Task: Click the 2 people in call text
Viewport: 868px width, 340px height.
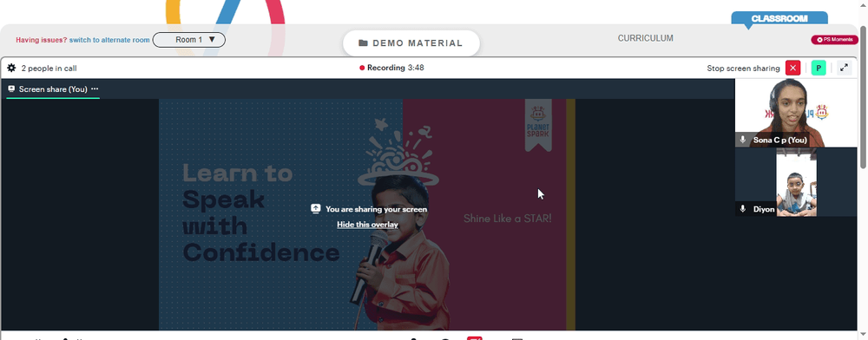Action: (x=49, y=69)
